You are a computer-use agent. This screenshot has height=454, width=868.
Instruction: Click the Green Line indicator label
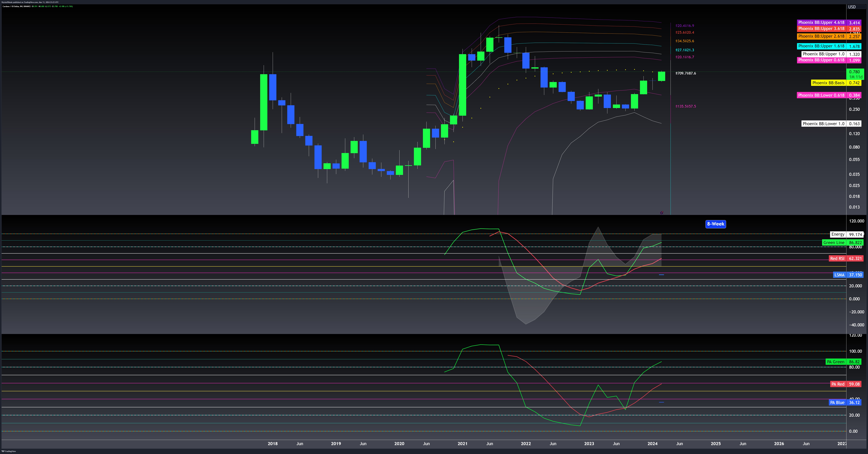834,243
